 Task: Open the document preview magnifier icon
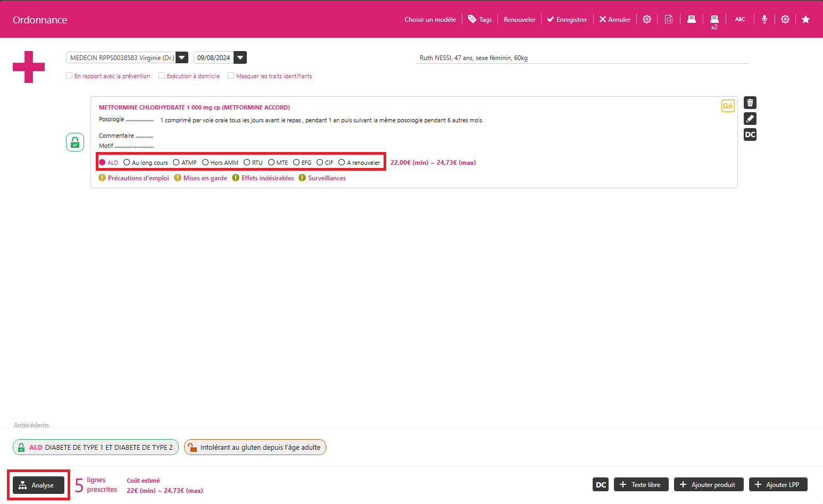(x=669, y=19)
